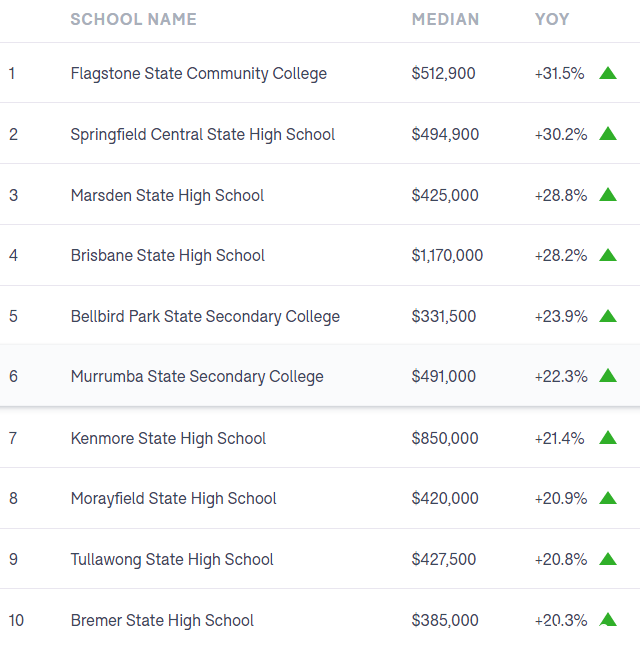The width and height of the screenshot is (640, 646).
Task: Click green arrow in Bremer State High row
Action: [608, 620]
